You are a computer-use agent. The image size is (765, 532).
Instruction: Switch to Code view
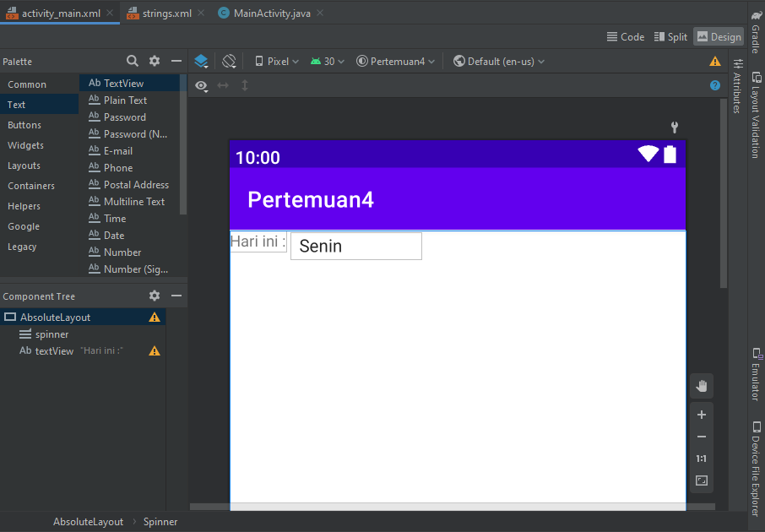pyautogui.click(x=626, y=37)
